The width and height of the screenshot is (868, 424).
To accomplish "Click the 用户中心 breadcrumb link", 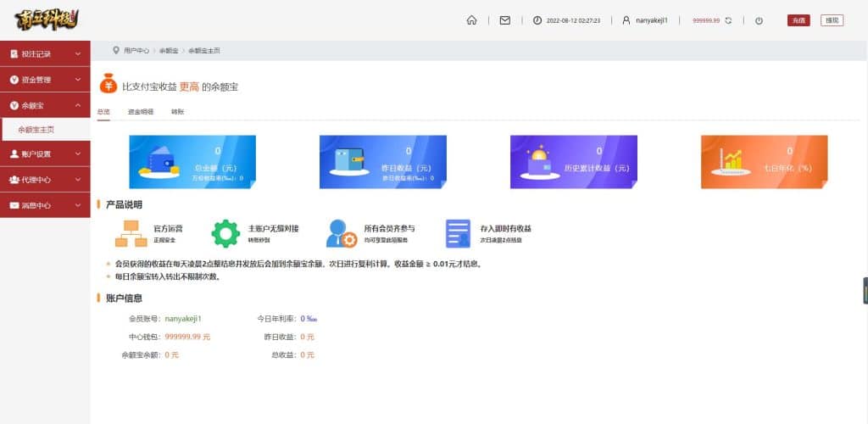I will (x=136, y=50).
